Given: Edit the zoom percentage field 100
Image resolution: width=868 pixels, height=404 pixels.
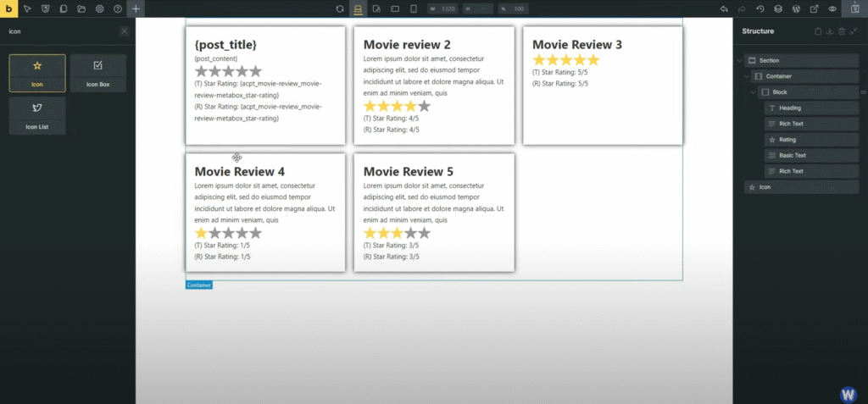Looking at the screenshot, I should [x=513, y=8].
